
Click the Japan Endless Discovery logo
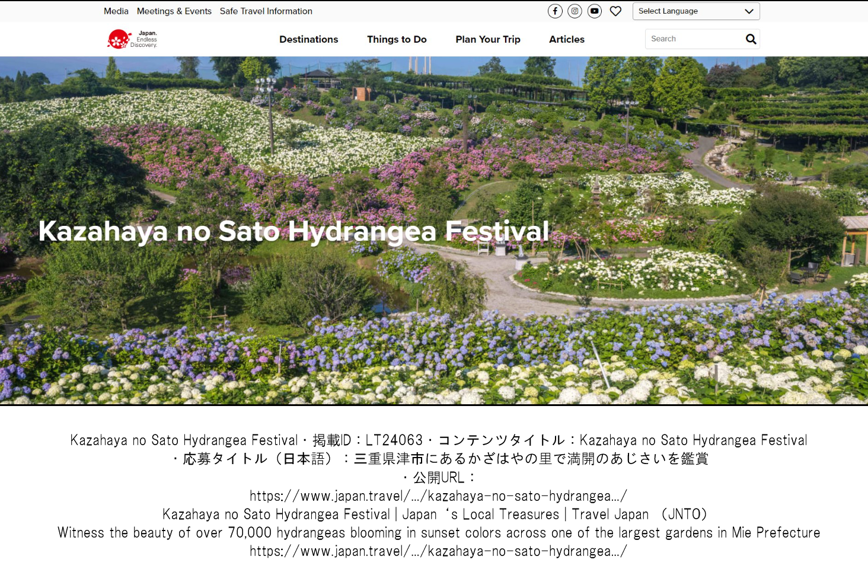pyautogui.click(x=132, y=39)
